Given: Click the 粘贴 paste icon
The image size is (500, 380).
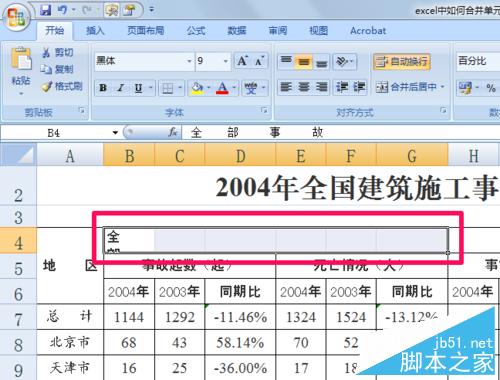Looking at the screenshot, I should [x=21, y=59].
